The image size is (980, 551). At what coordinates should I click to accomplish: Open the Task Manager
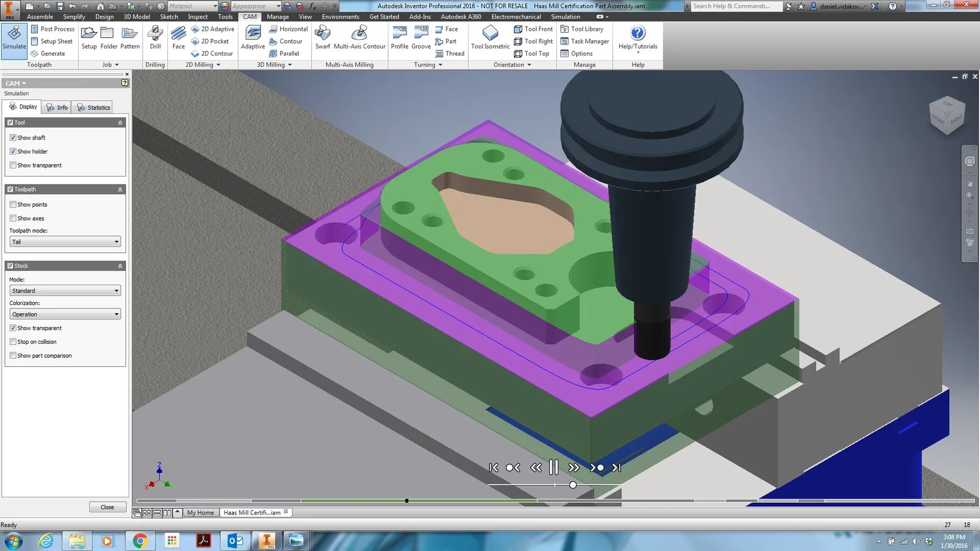click(585, 41)
